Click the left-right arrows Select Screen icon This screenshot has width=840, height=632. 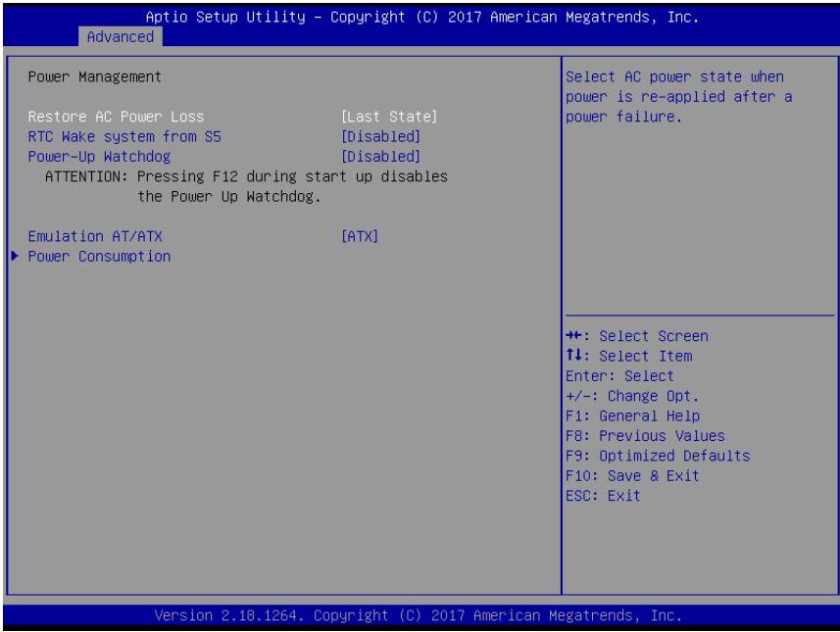(574, 336)
